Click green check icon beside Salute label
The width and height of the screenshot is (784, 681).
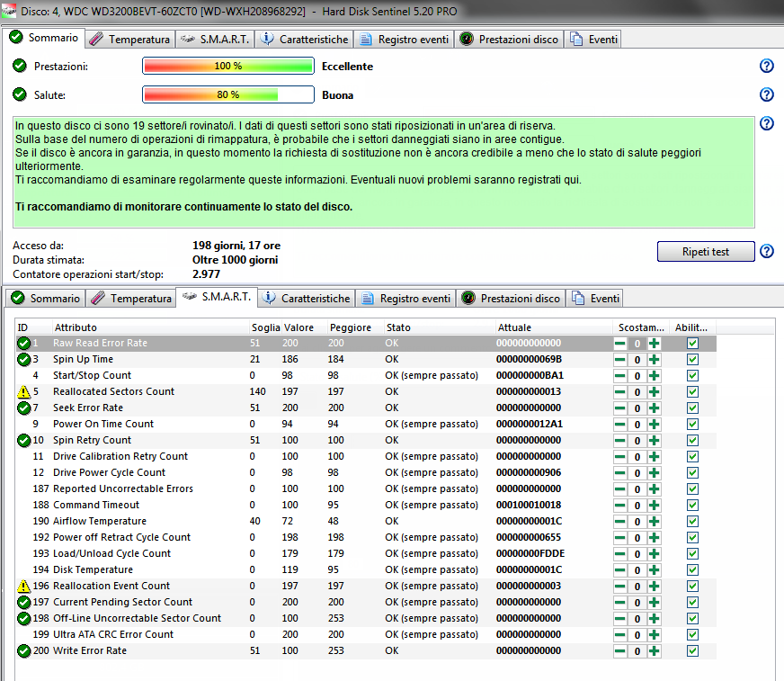[x=20, y=94]
